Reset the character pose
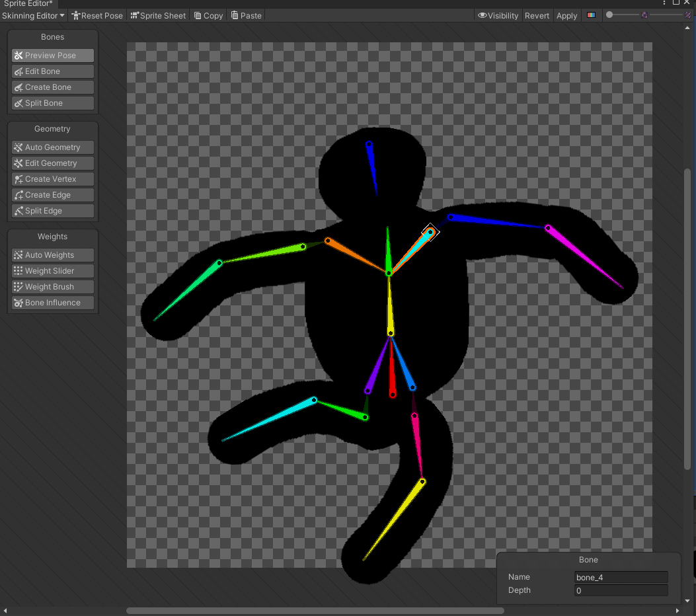The height and width of the screenshot is (616, 696). pos(97,15)
